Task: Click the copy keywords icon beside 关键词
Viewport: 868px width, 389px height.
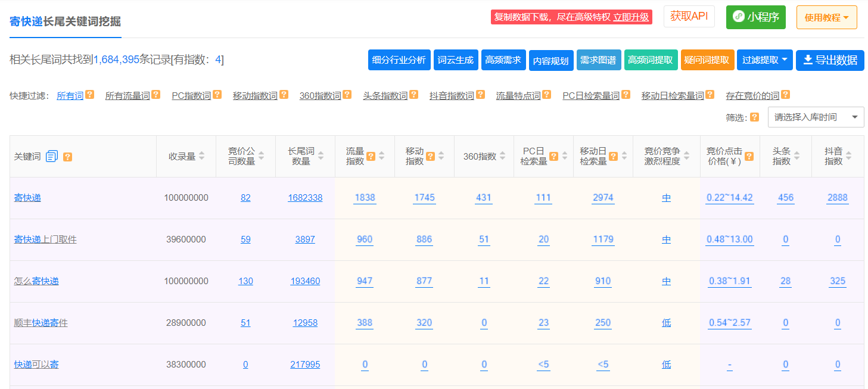Action: point(52,156)
